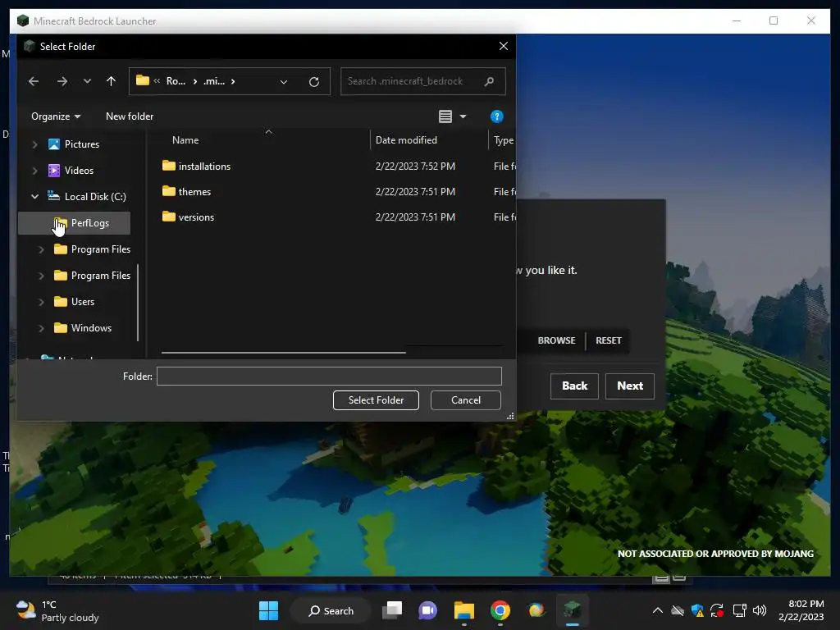This screenshot has width=840, height=630.
Task: Select the installations folder
Action: 196,166
